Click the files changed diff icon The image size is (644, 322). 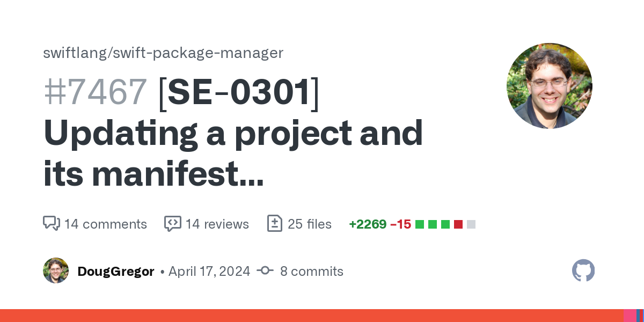[275, 223]
